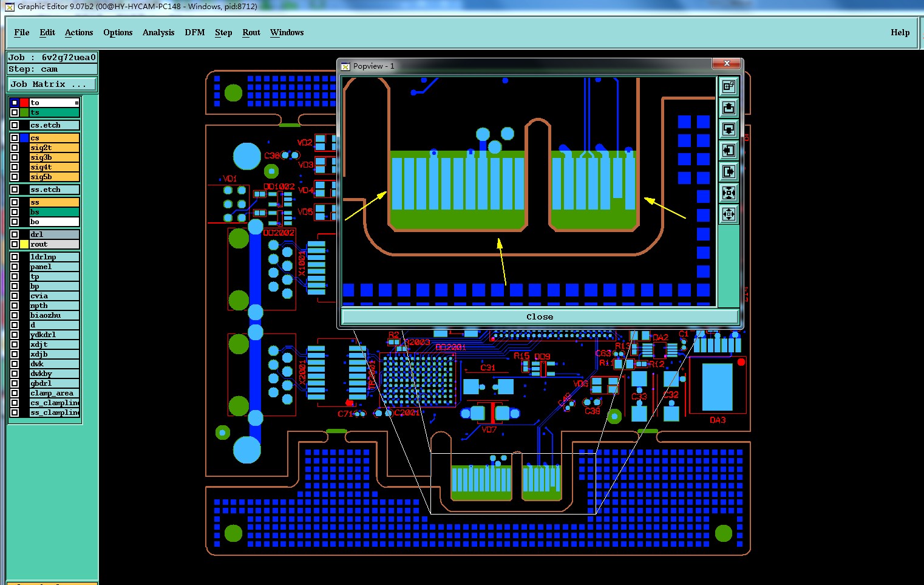Open the Help menu
The width and height of the screenshot is (924, 585).
900,32
